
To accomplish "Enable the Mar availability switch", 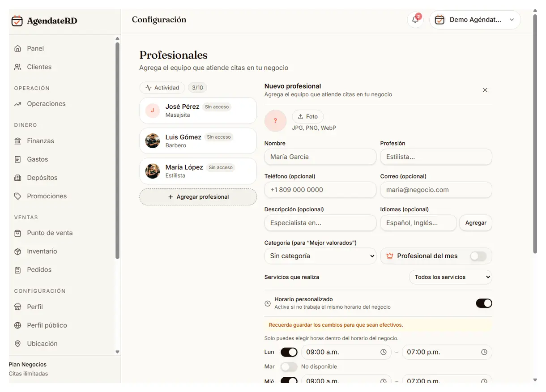I will click(289, 367).
